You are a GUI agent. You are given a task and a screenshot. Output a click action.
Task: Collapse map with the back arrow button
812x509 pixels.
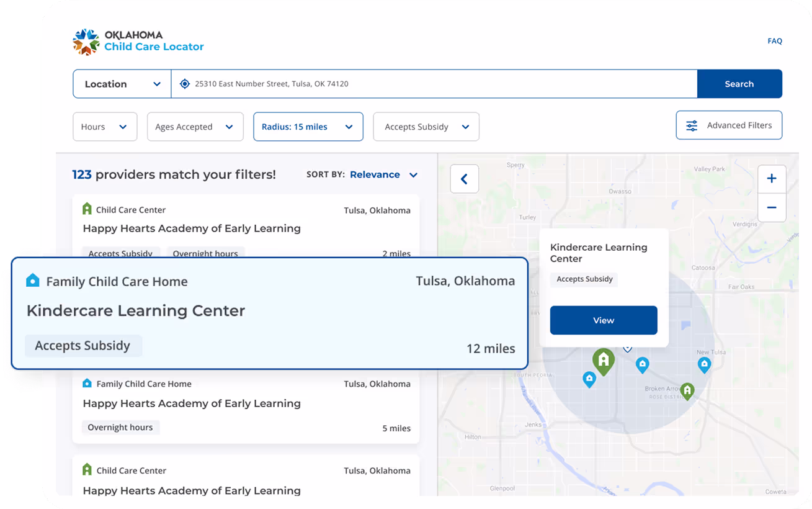[464, 179]
